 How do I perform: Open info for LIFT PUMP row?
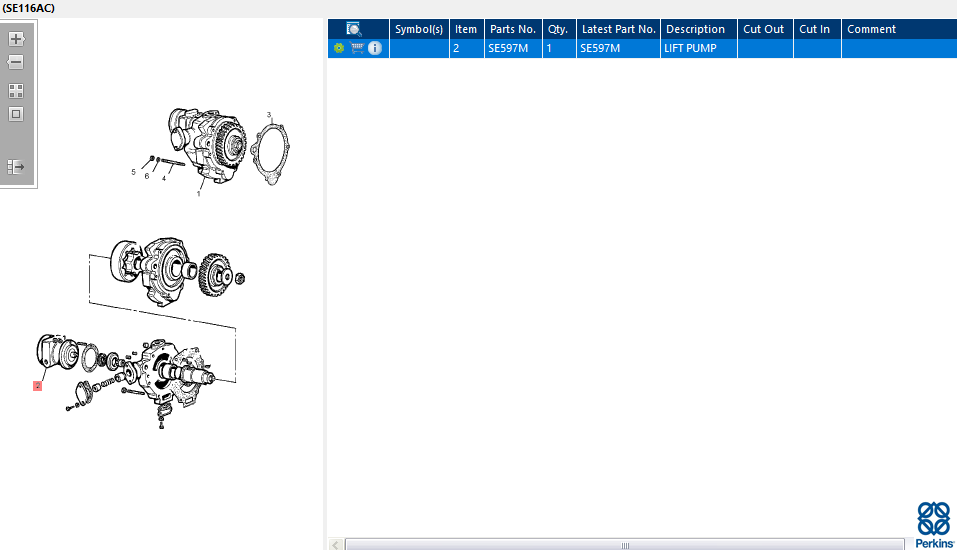click(x=375, y=48)
